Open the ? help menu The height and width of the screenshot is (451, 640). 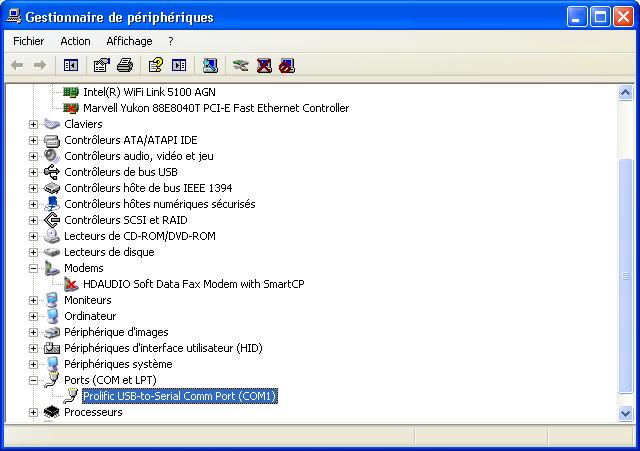coord(171,41)
